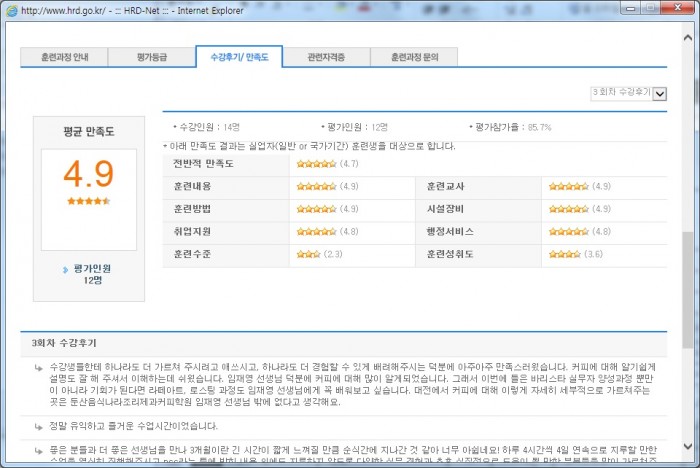Click the arrow icon beside 평가인원 12명
The image size is (700, 468).
[65, 269]
